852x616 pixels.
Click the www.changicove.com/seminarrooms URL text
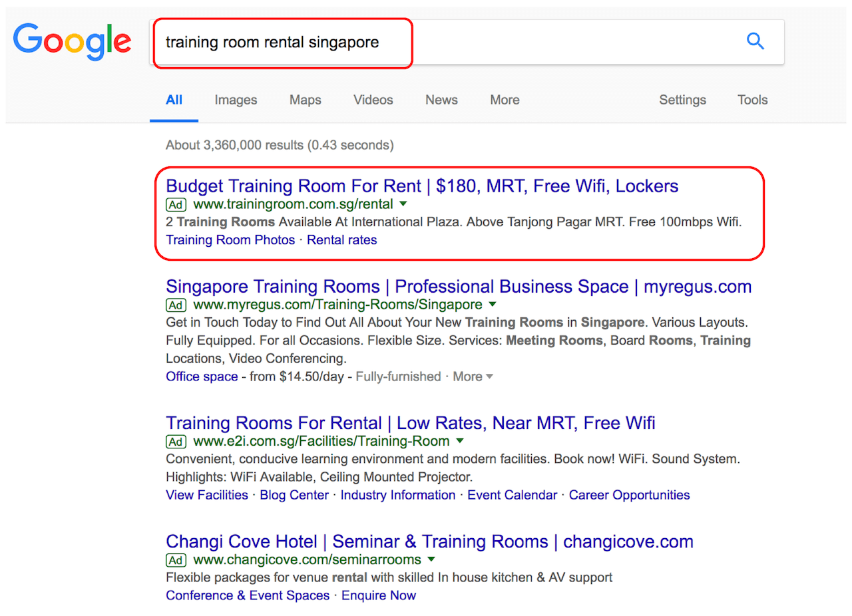pos(307,559)
